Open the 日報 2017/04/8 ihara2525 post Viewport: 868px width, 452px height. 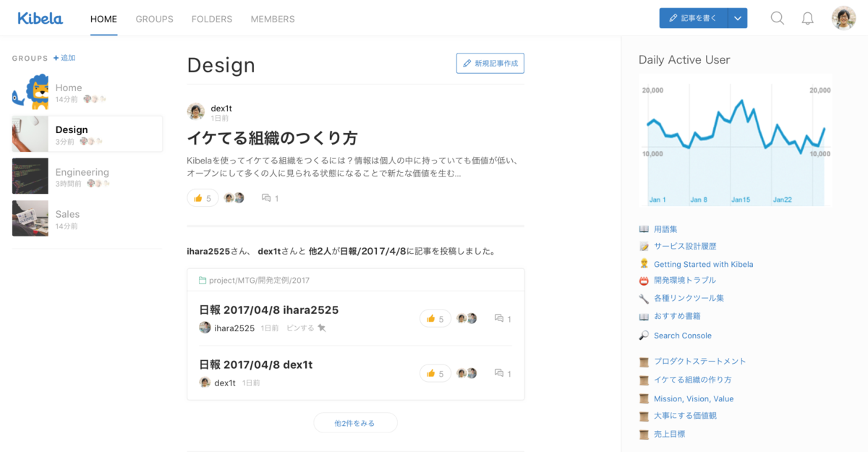click(x=268, y=310)
